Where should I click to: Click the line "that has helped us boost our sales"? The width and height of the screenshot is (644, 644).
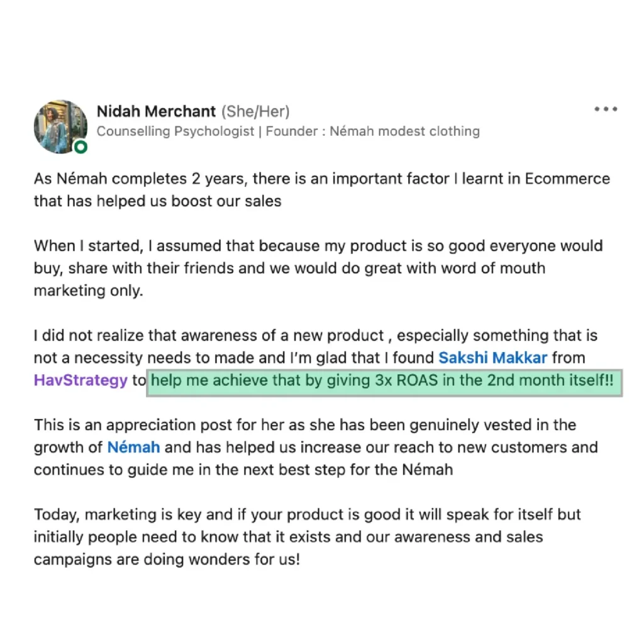157,201
